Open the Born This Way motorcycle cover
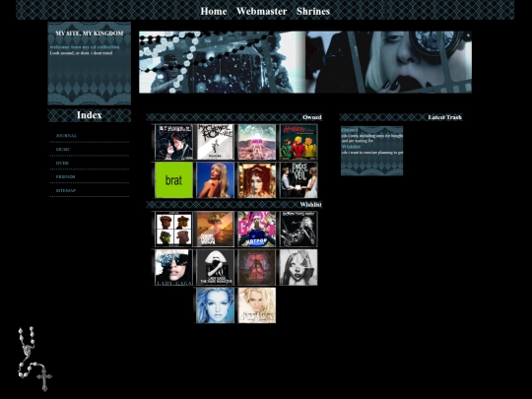The image size is (532, 399). [x=299, y=229]
